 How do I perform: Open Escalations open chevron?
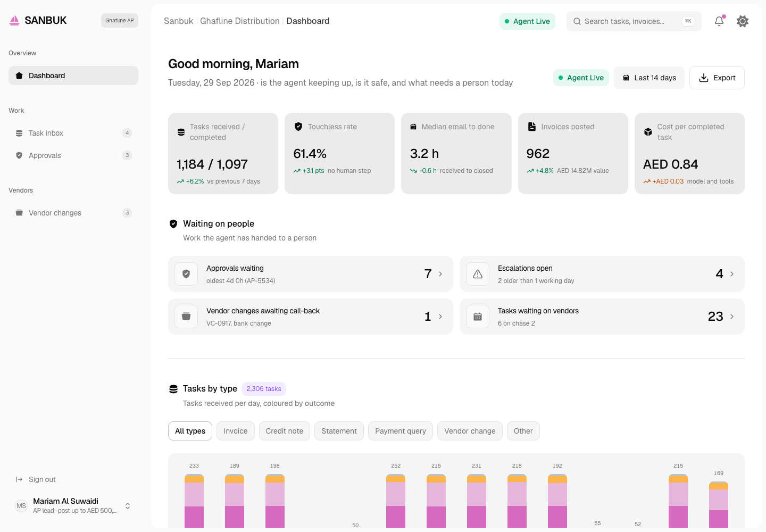click(x=732, y=274)
